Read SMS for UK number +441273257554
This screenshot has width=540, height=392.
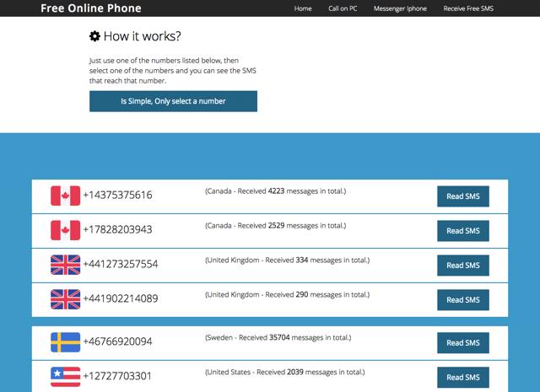(462, 266)
